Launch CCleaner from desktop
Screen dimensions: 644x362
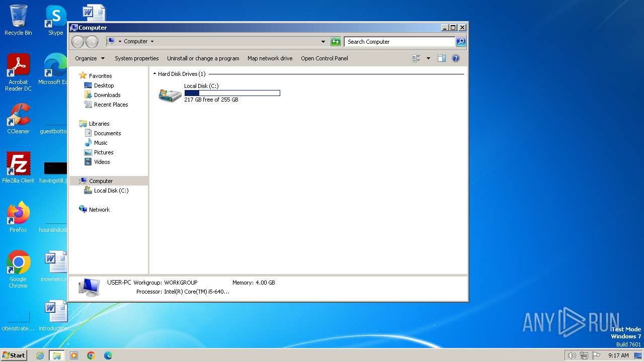click(18, 119)
